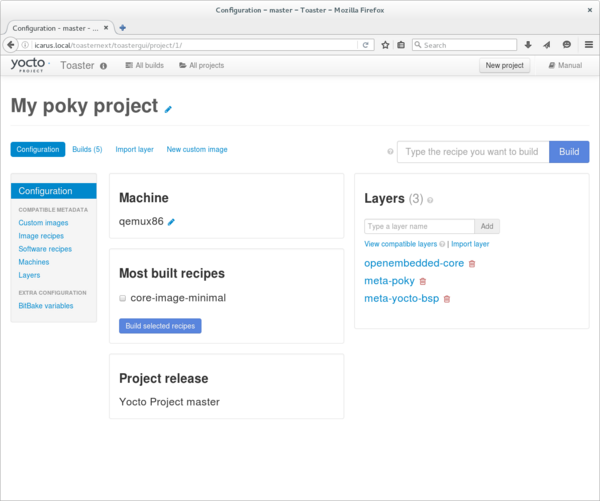Click the Yocto Project master release text
The width and height of the screenshot is (600, 501).
click(169, 402)
